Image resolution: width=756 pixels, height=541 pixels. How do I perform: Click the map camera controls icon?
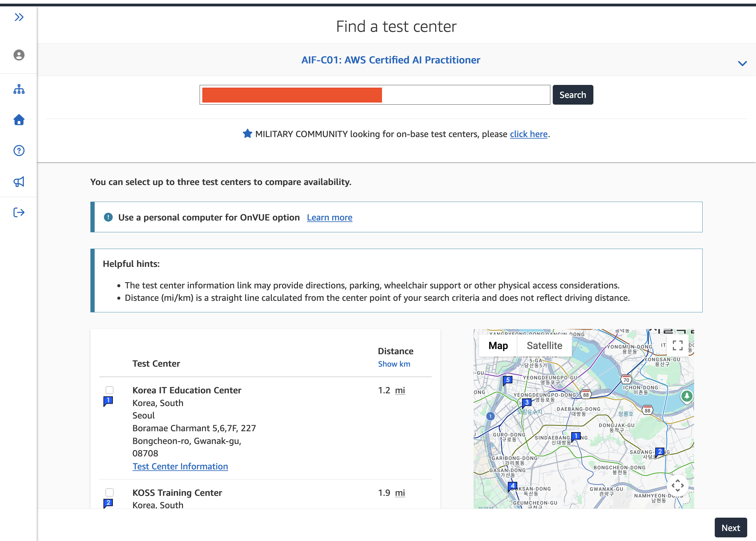pos(677,486)
